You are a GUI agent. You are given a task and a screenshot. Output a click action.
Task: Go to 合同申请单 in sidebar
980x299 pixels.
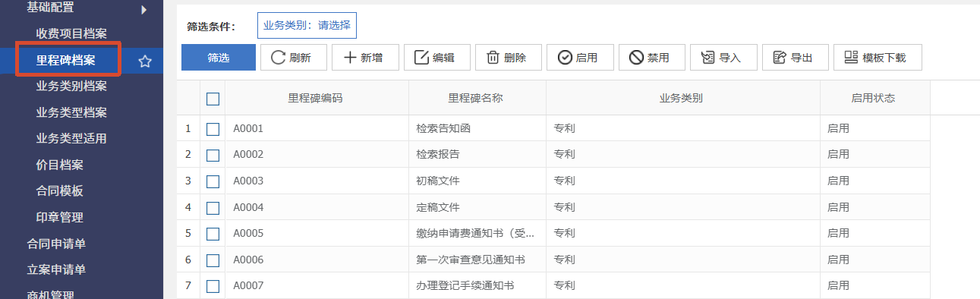[x=56, y=244]
